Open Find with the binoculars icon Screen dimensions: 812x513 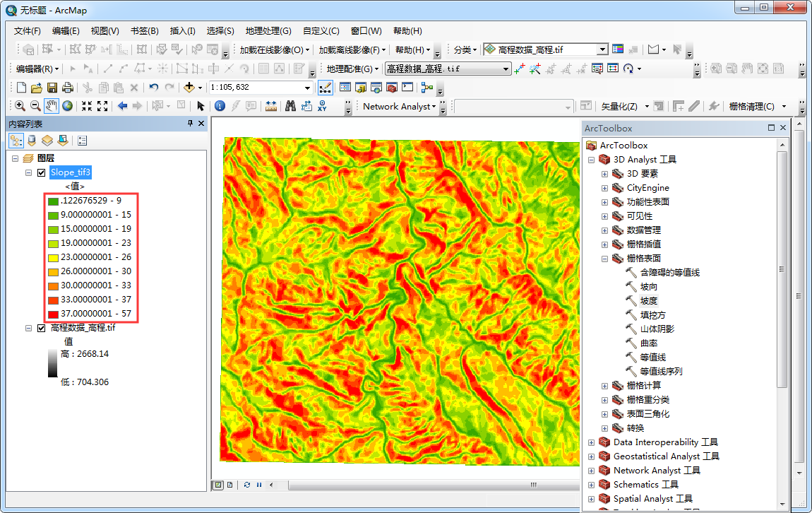[x=290, y=106]
